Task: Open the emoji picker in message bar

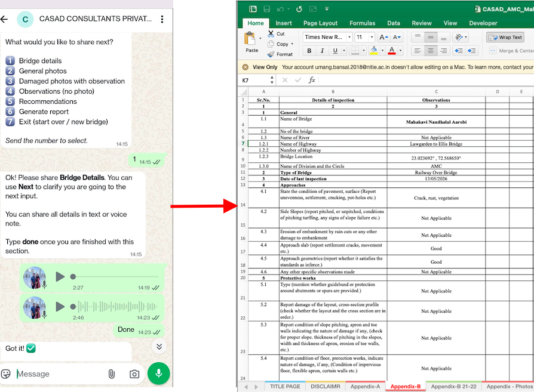Action: (6, 374)
